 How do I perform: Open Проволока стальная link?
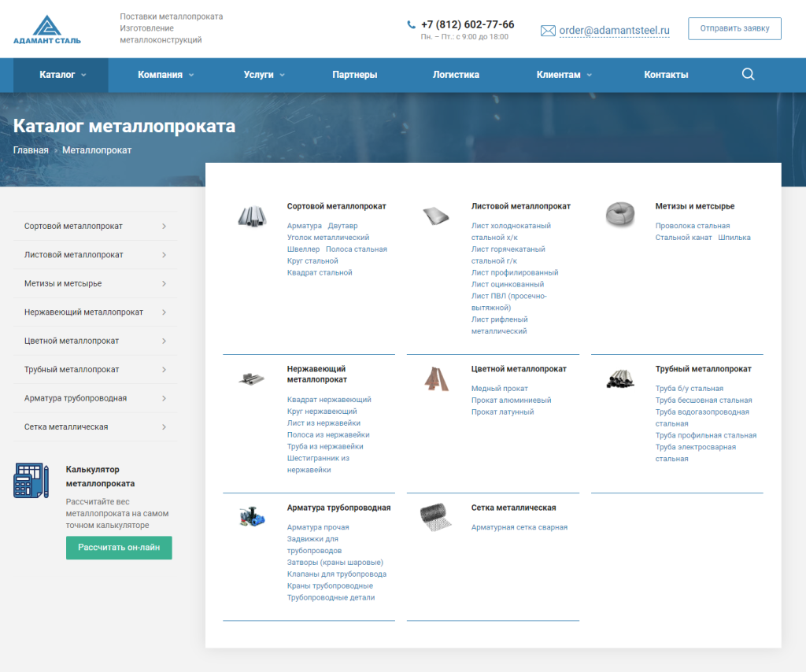click(693, 226)
